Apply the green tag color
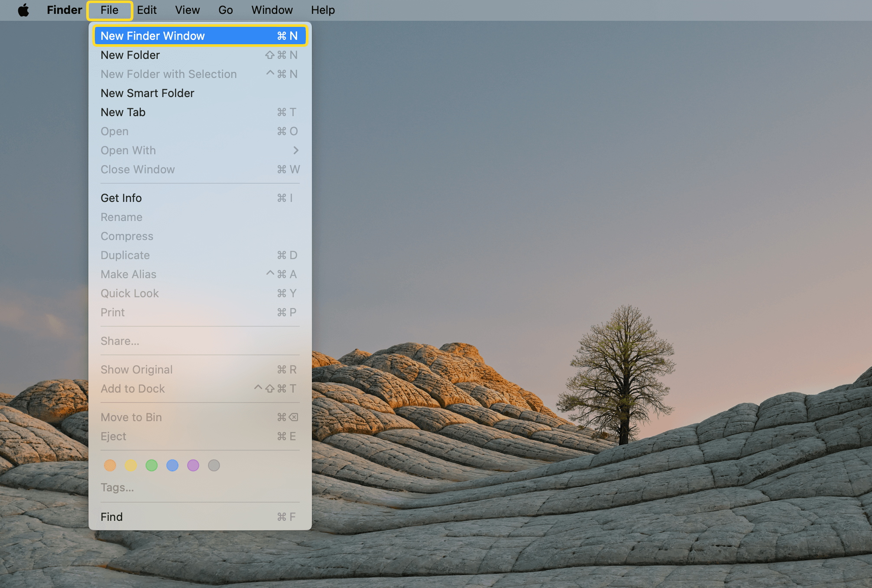The height and width of the screenshot is (588, 872). point(152,465)
